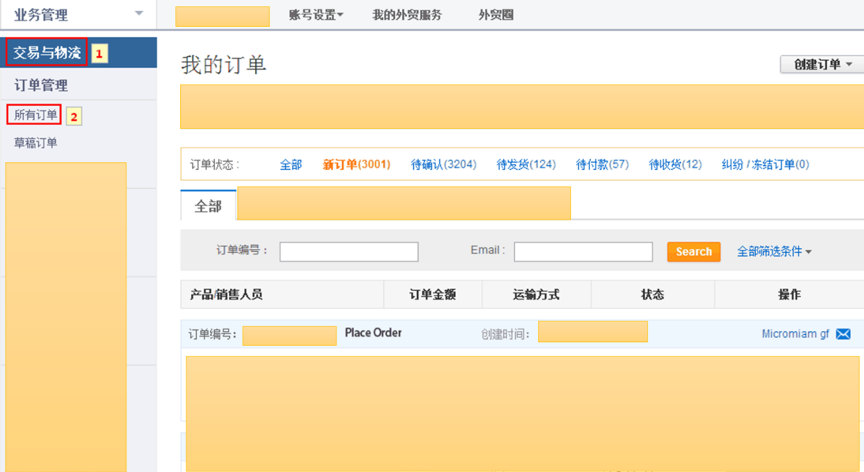Select 交易与物流 sidebar section
864x472 pixels.
[x=47, y=52]
